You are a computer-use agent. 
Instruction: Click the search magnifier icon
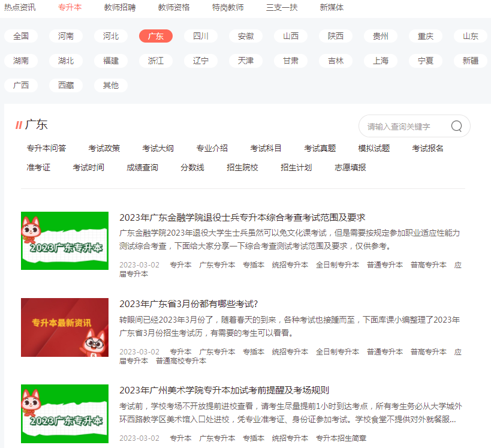(456, 126)
